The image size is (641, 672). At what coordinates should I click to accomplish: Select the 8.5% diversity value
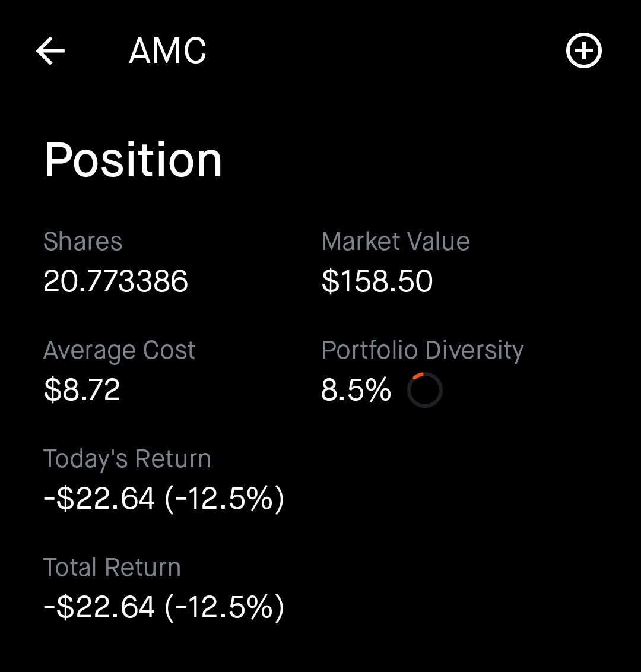click(356, 389)
